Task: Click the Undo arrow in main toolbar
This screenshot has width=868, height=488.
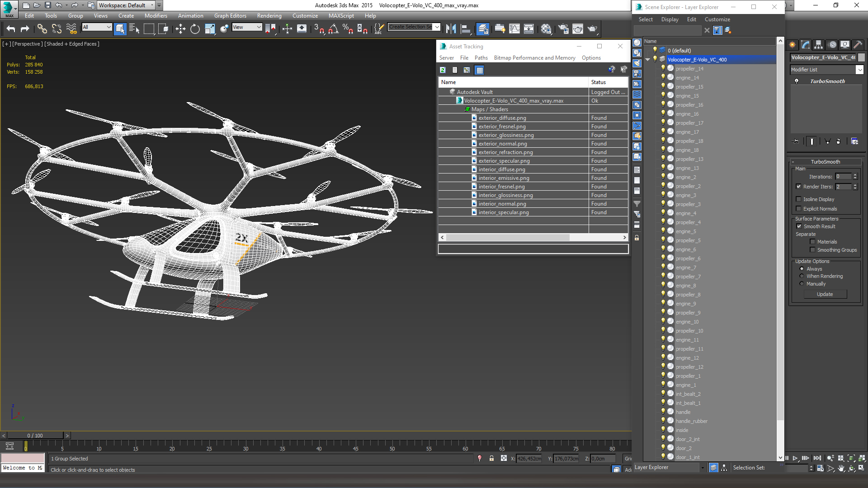Action: coord(11,29)
